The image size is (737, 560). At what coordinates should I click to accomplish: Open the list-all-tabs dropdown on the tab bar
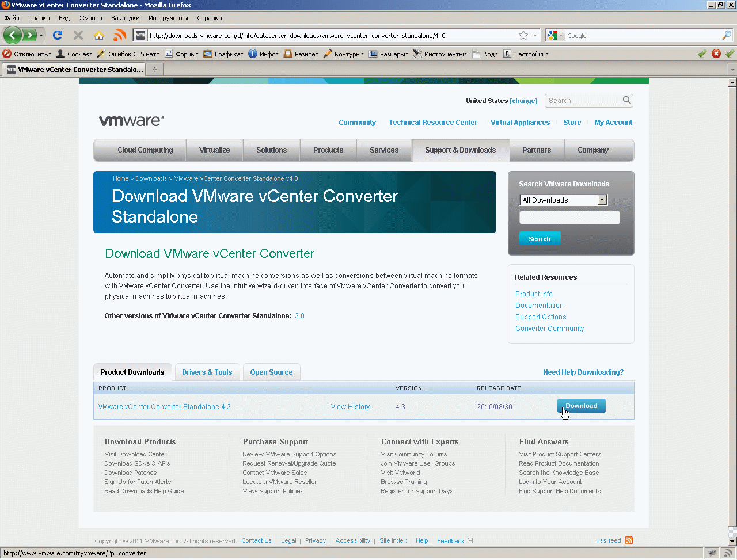(x=732, y=70)
